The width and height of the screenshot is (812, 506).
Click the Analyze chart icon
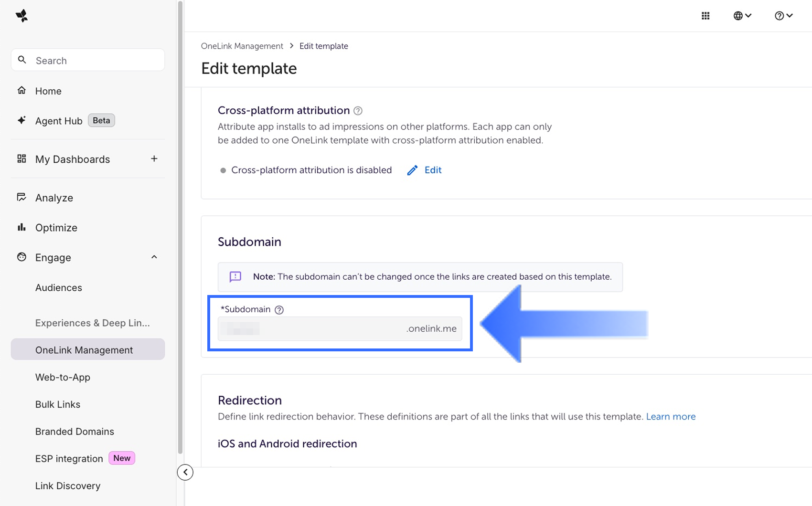click(x=21, y=197)
